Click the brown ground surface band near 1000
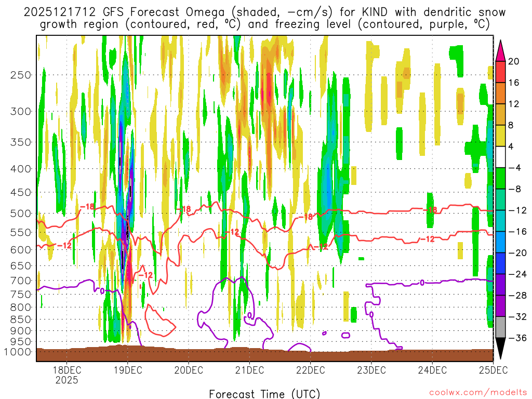Image resolution: width=532 pixels, height=399 pixels. [x=264, y=355]
